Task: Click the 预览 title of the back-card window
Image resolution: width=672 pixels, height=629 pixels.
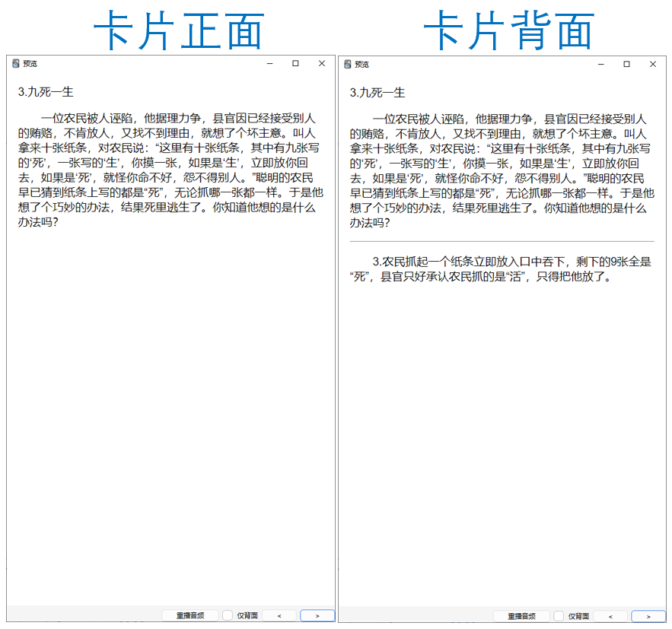Action: pos(361,65)
